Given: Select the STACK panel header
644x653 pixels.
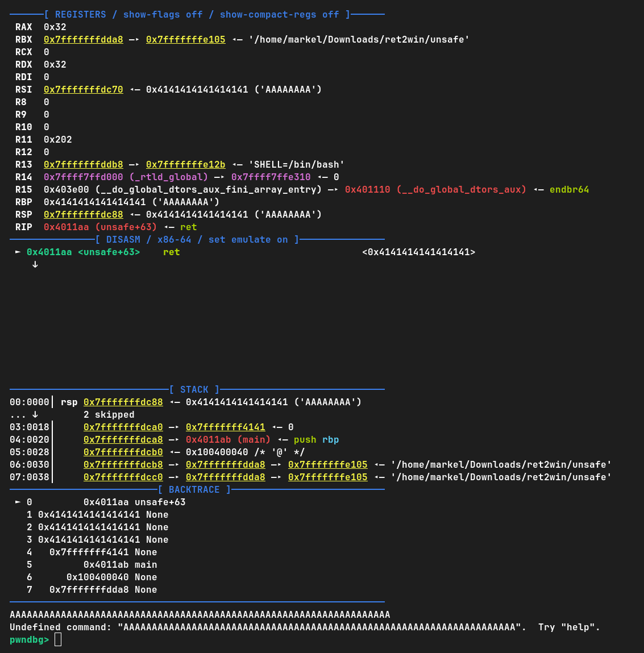Looking at the screenshot, I should (194, 389).
